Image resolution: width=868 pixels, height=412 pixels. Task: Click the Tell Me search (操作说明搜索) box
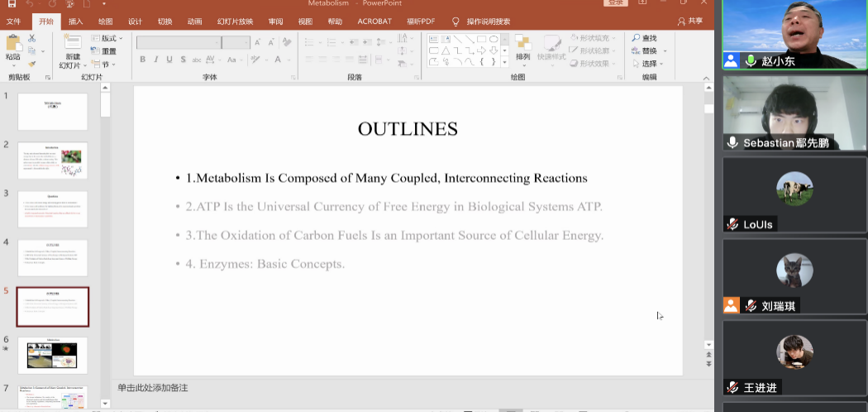click(x=481, y=22)
